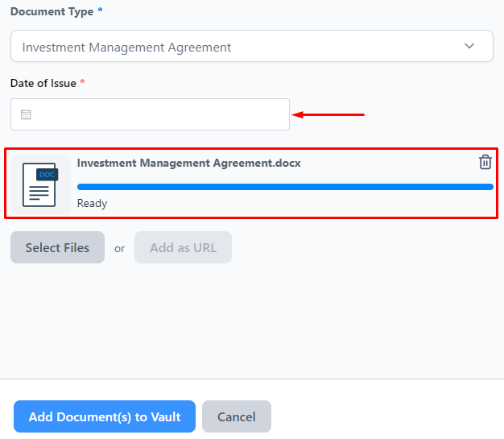Click the Document Type label
504x439 pixels.
click(52, 11)
